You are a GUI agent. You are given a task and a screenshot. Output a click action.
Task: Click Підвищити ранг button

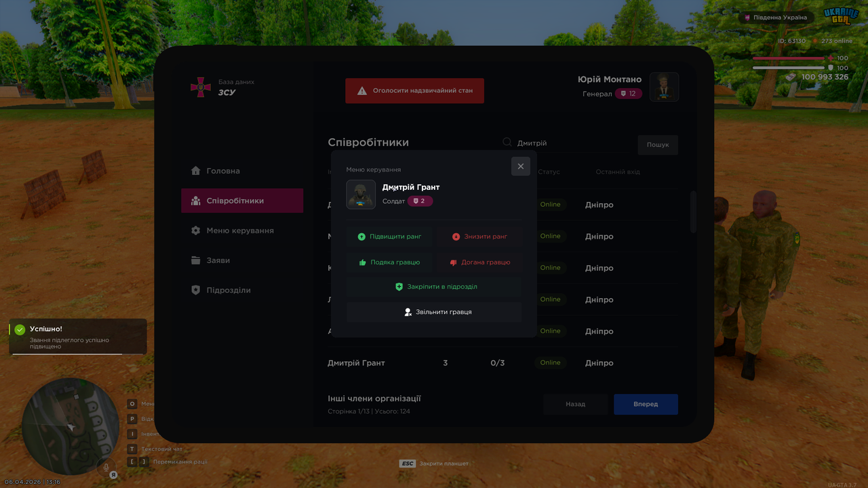pos(389,237)
